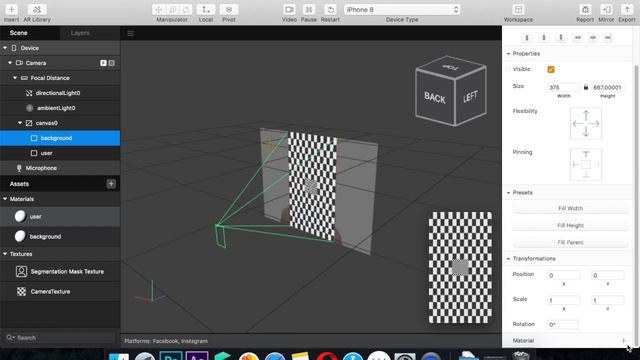Click the third vertical alignment icon

point(561,38)
